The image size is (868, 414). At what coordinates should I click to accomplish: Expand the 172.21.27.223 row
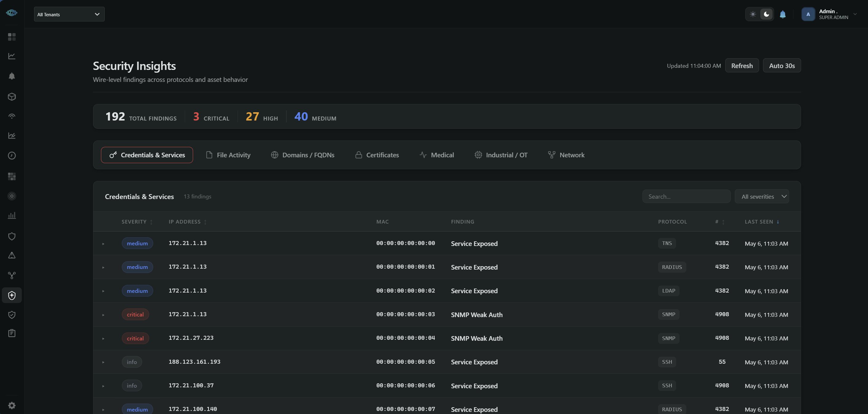(103, 338)
